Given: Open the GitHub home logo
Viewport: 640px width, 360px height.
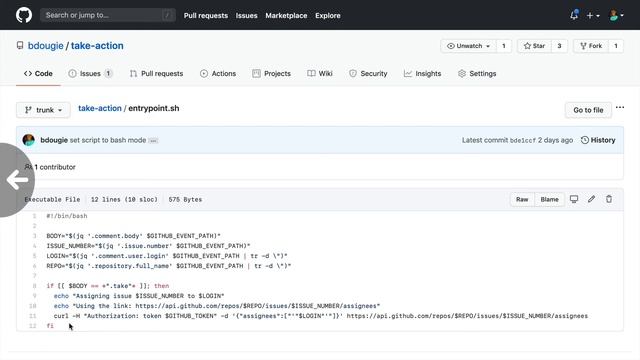Looking at the screenshot, I should point(24,15).
